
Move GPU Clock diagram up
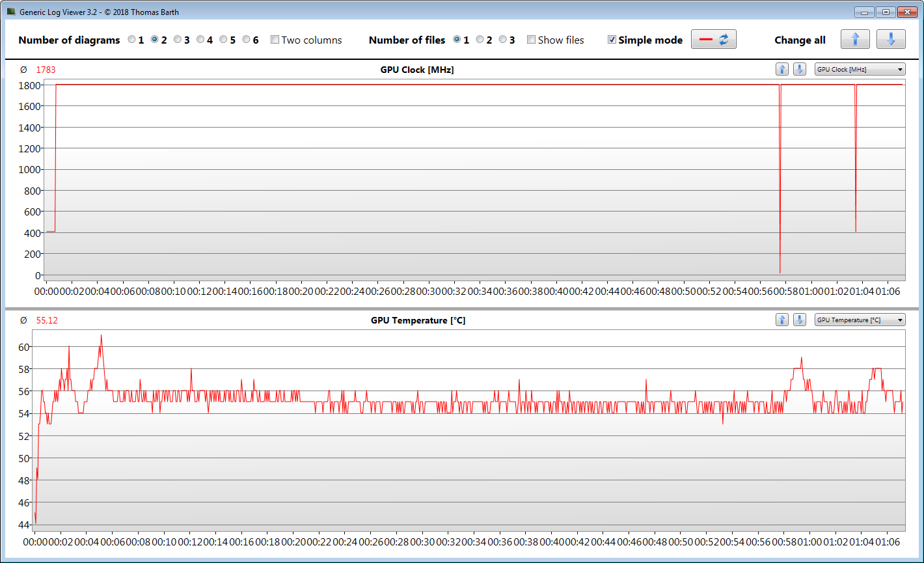pyautogui.click(x=782, y=70)
